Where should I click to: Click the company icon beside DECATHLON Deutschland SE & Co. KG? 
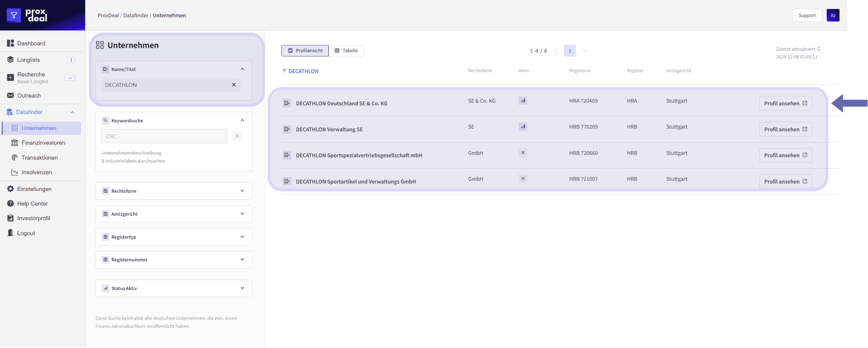[x=287, y=103]
